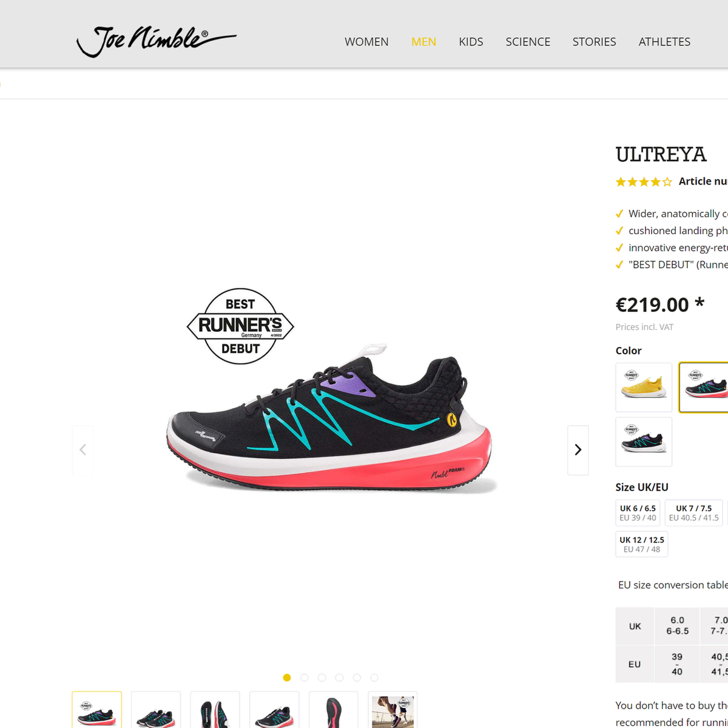The width and height of the screenshot is (728, 728).
Task: Select size UK 7 / 7.5
Action: point(694,513)
